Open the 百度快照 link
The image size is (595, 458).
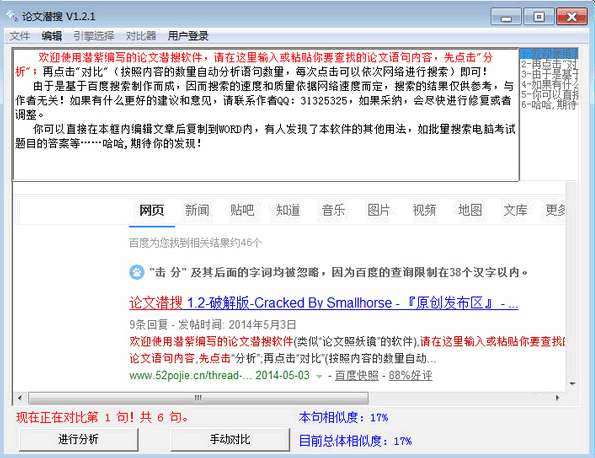(x=357, y=375)
